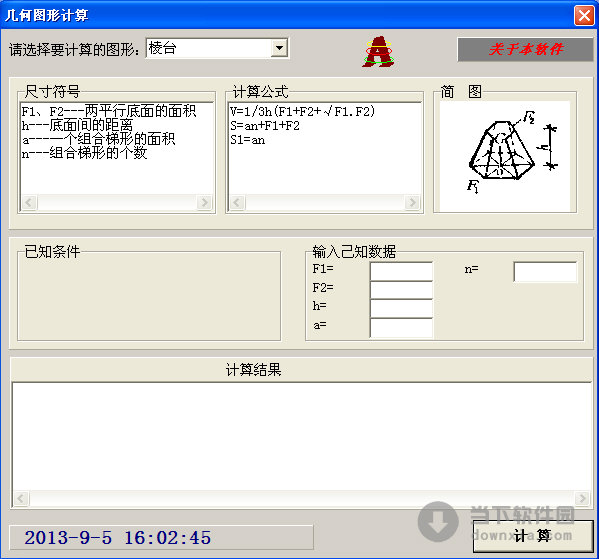Click left scroll arrow in 尺寸符号 box

pos(29,202)
